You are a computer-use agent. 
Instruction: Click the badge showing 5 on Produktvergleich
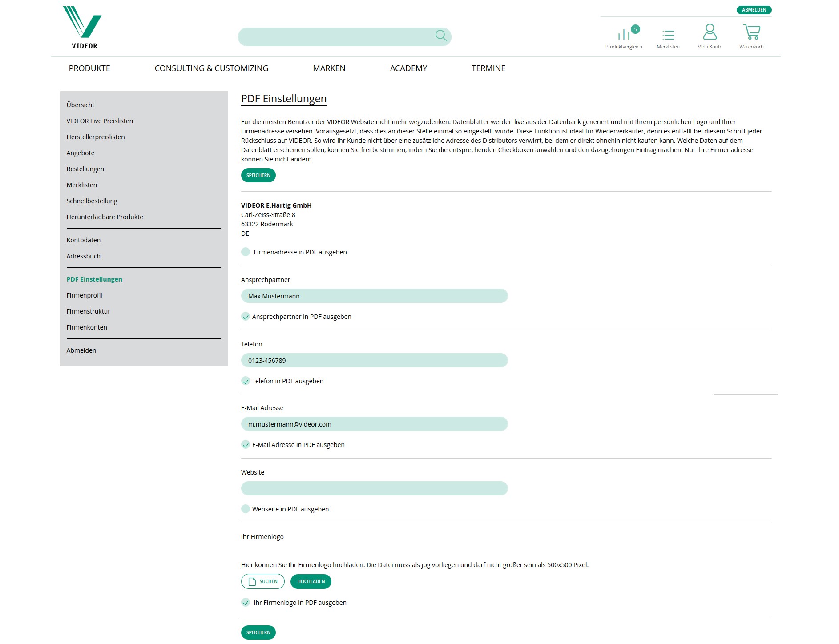(x=635, y=29)
